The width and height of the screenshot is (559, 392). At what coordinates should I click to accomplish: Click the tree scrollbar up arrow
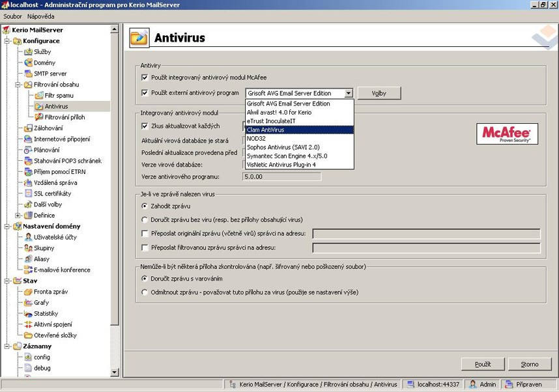click(115, 29)
